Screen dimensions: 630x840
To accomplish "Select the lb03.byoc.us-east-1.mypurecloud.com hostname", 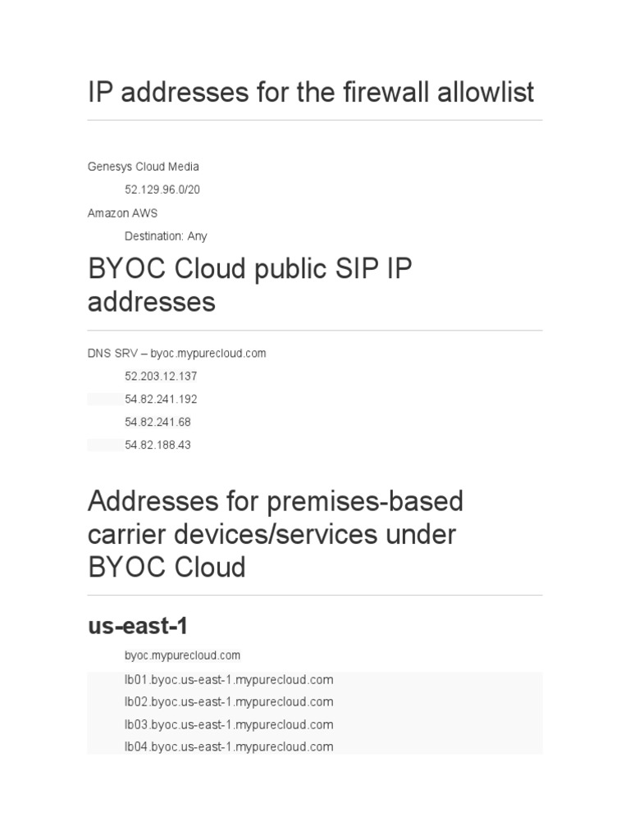I will coord(229,725).
